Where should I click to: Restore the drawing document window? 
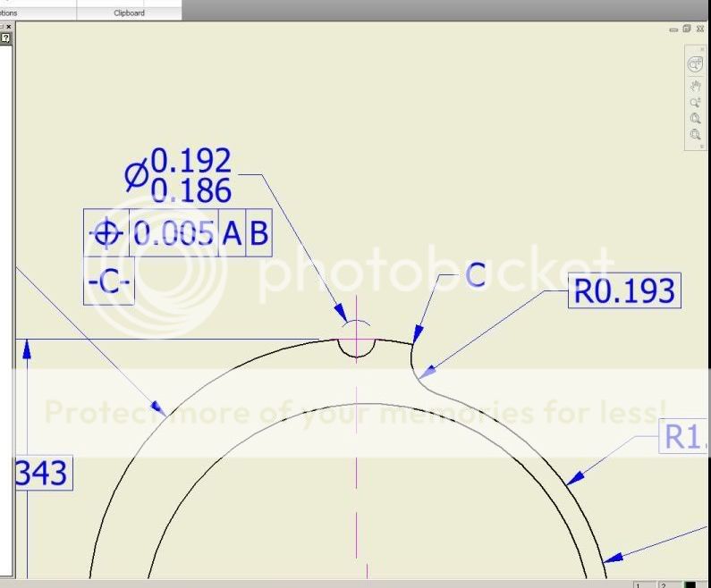coord(687,29)
